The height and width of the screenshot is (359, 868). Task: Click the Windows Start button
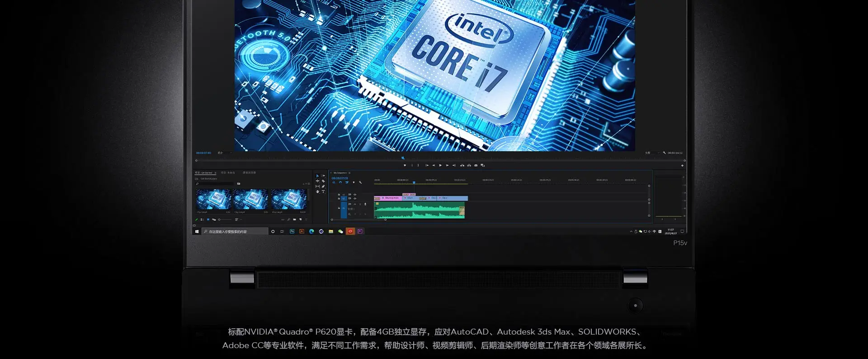pyautogui.click(x=197, y=231)
